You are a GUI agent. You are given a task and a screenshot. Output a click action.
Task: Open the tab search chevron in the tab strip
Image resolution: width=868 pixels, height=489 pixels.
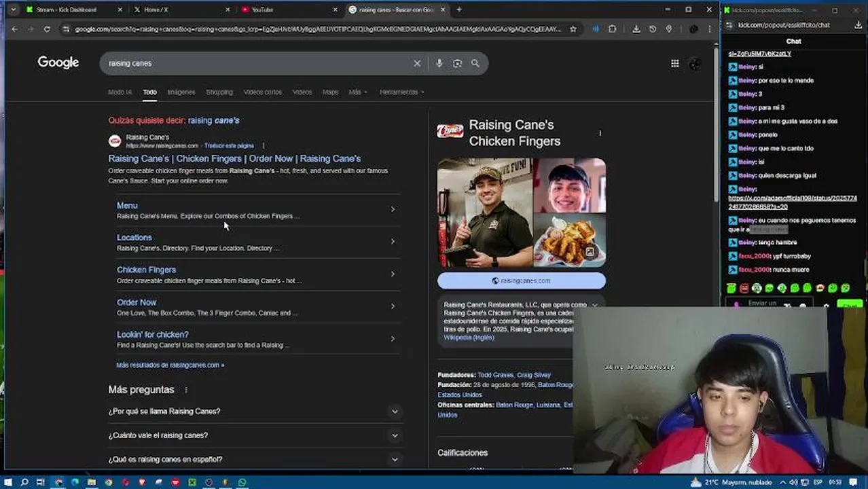[x=13, y=10]
